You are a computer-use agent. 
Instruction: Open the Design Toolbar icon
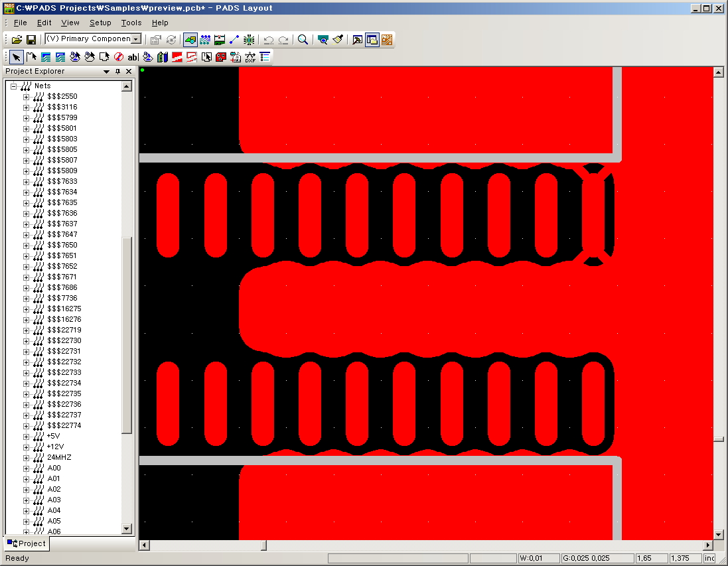pos(205,40)
